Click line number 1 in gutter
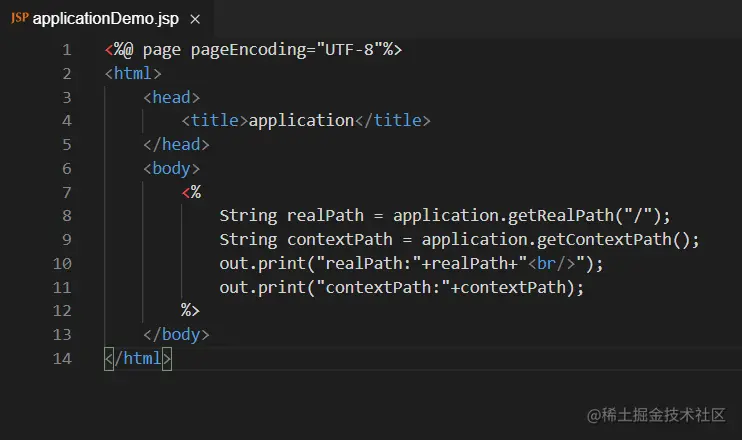The image size is (742, 440). pyautogui.click(x=66, y=50)
